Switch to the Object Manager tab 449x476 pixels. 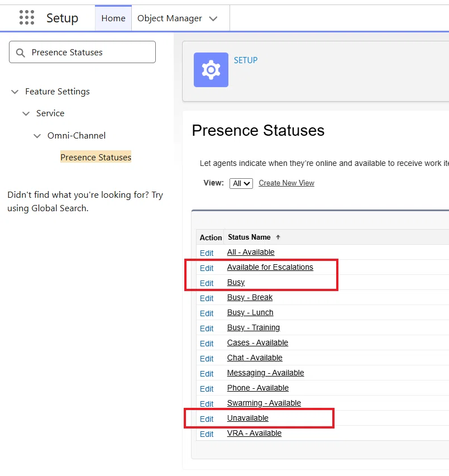tap(170, 18)
